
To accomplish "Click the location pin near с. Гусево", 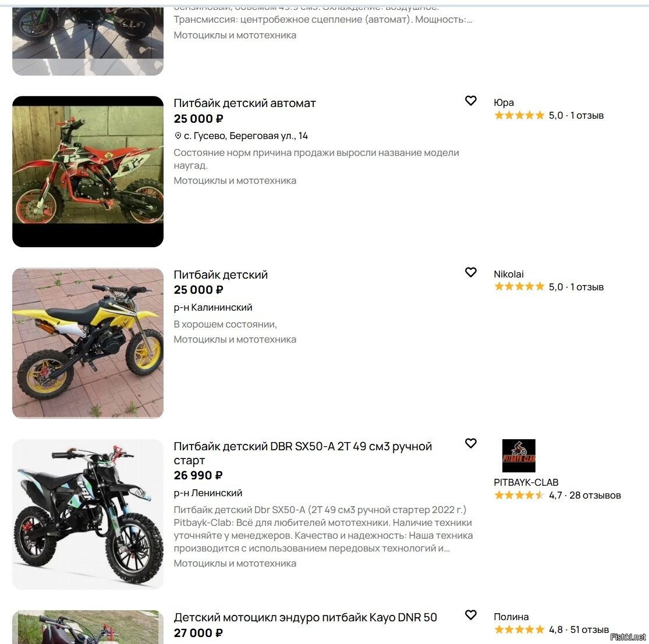I will (x=178, y=136).
